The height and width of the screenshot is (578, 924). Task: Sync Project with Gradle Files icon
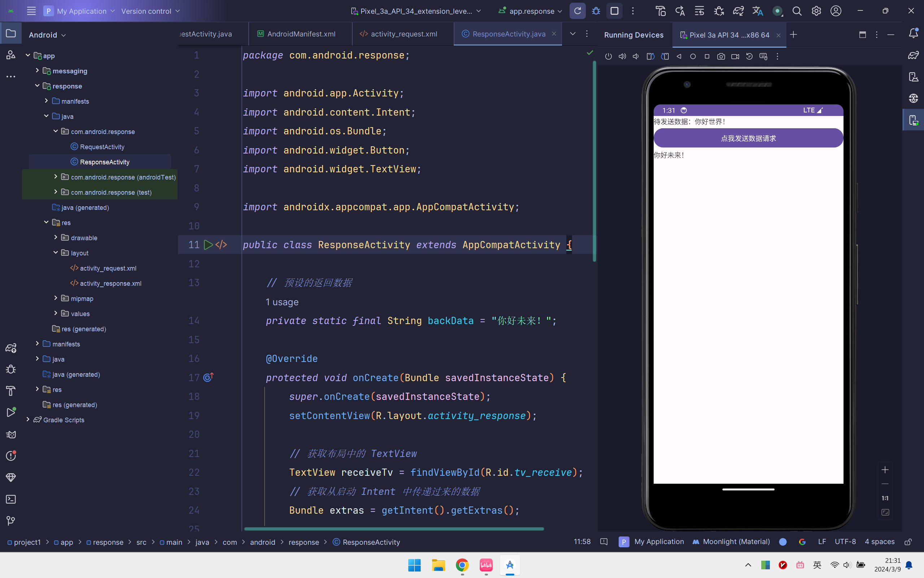pos(738,11)
